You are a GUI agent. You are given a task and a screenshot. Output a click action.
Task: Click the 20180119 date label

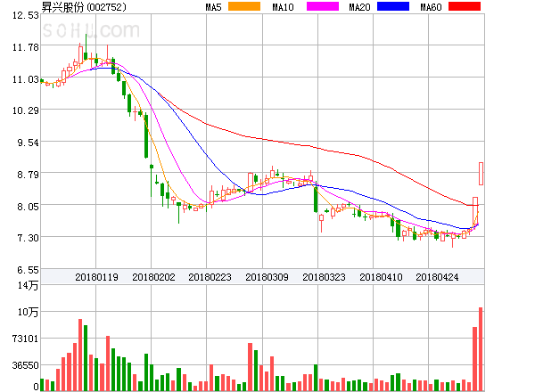[96, 277]
